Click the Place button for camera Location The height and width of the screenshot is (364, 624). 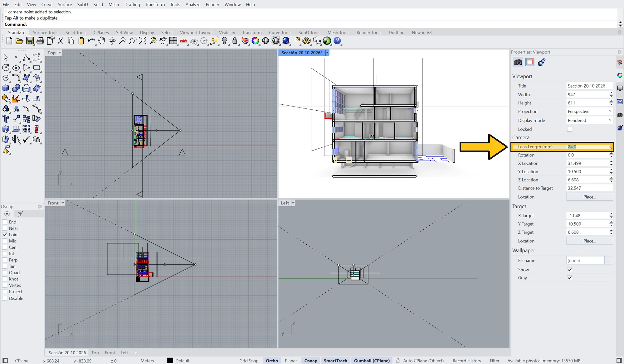coord(590,197)
